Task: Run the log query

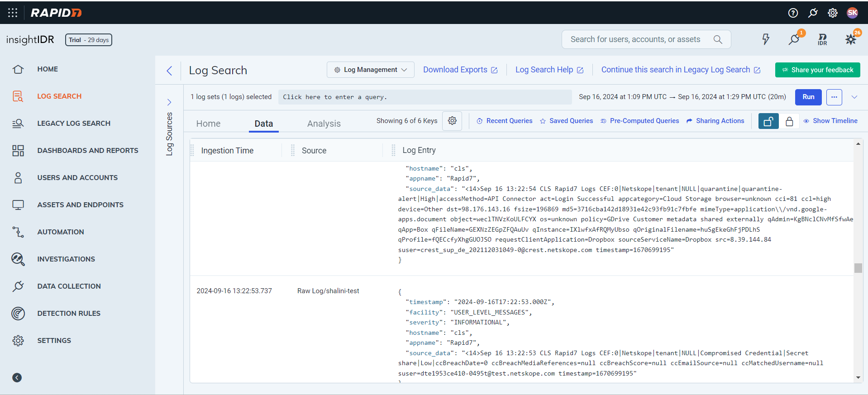Action: pyautogui.click(x=808, y=97)
